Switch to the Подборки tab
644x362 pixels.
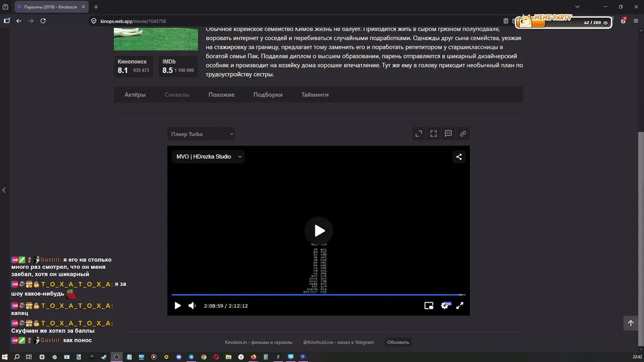pyautogui.click(x=268, y=95)
